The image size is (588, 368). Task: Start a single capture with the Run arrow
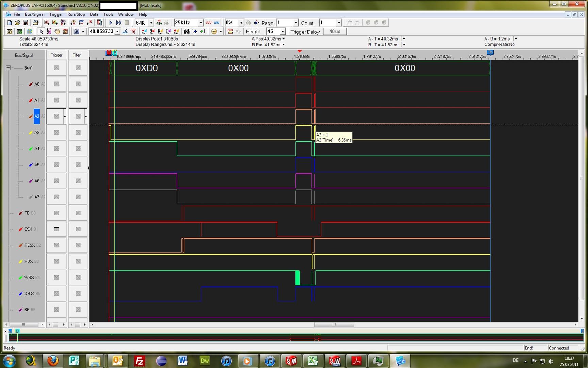[111, 22]
